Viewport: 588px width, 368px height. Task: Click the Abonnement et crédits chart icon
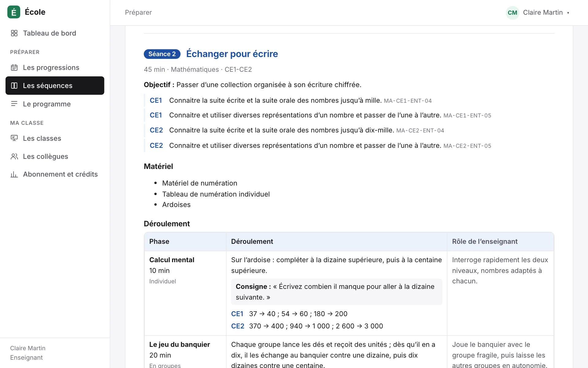pyautogui.click(x=14, y=174)
